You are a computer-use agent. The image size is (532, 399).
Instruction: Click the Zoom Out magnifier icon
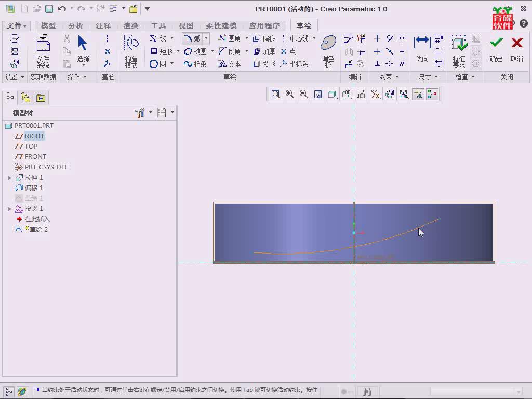(x=304, y=95)
